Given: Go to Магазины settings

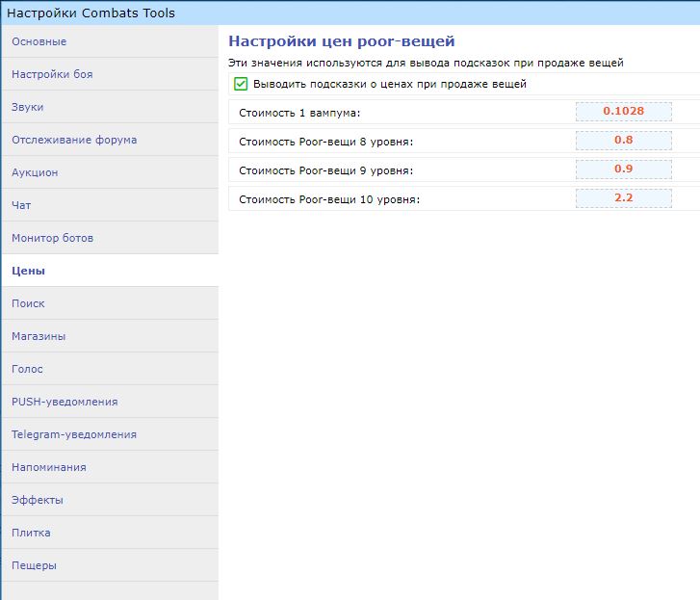Looking at the screenshot, I should pos(111,336).
